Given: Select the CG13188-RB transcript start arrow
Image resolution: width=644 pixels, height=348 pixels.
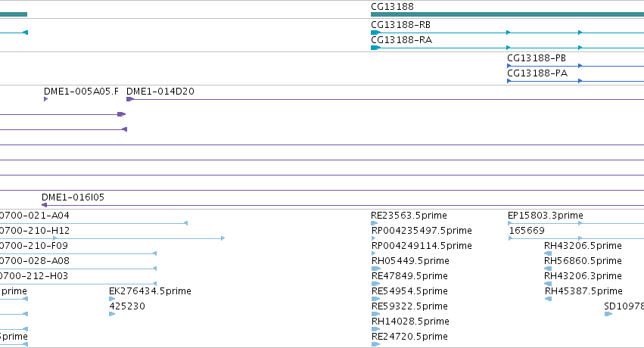Looking at the screenshot, I should point(376,33).
